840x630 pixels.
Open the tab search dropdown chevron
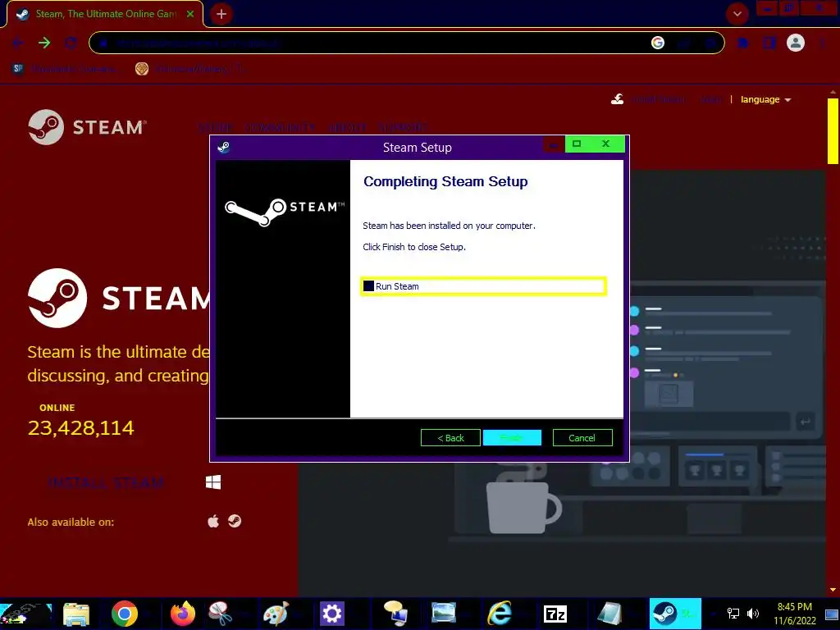click(x=737, y=14)
